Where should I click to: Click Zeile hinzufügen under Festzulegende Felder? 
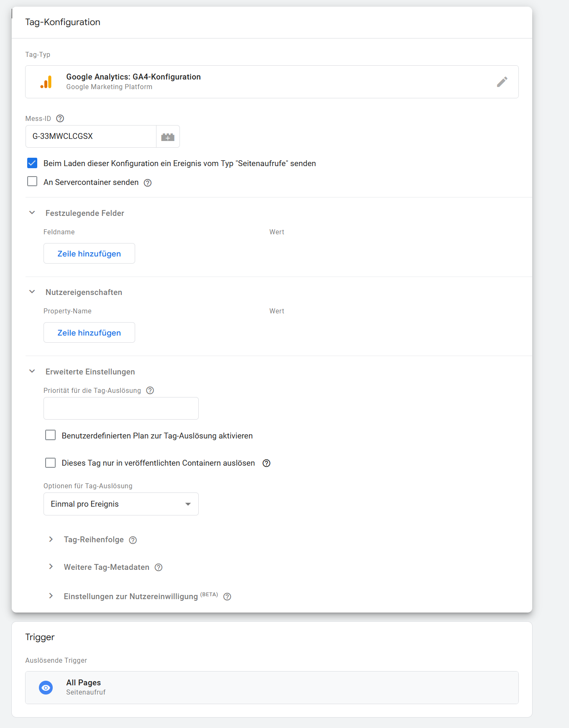click(x=89, y=254)
